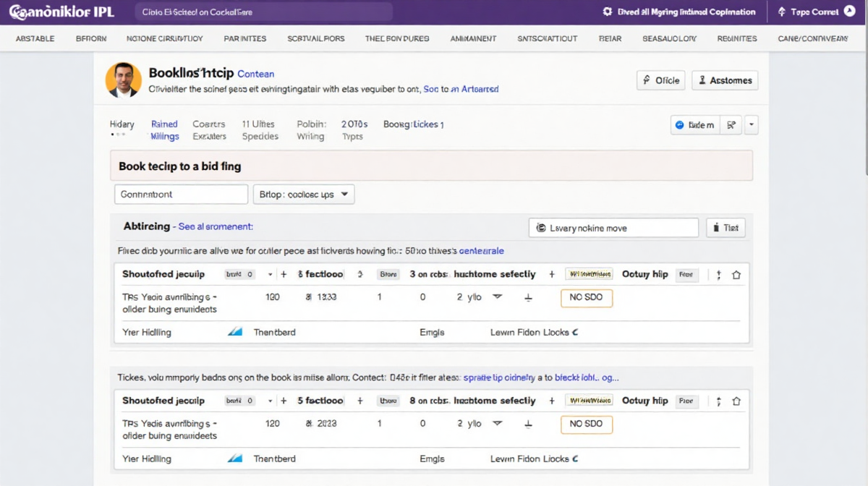Click the up-down sort icon in the 100 card header

[718, 276]
